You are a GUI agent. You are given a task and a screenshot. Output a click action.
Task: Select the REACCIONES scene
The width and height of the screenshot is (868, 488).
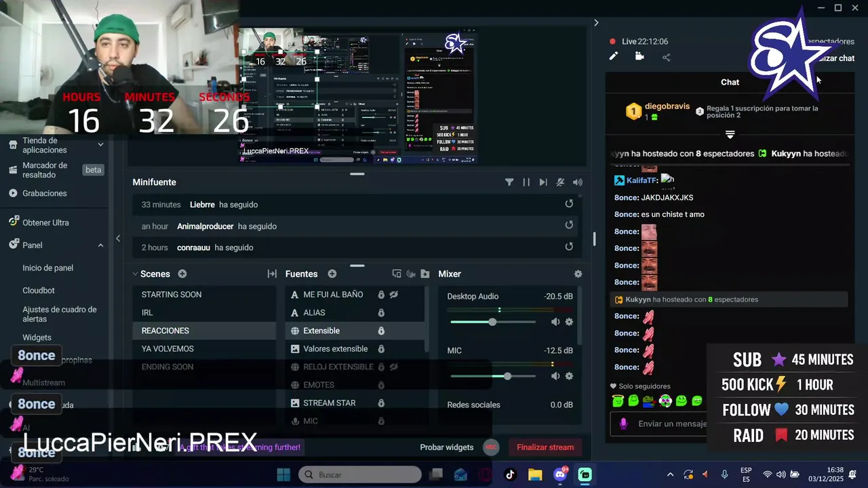point(204,331)
